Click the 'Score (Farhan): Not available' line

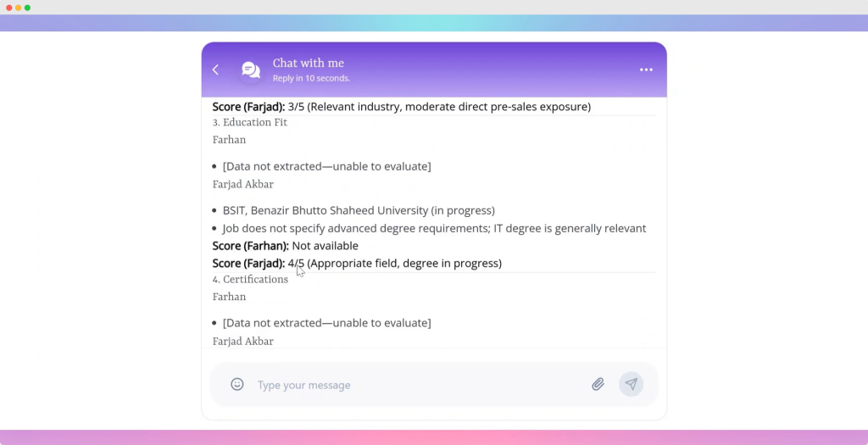pos(285,246)
